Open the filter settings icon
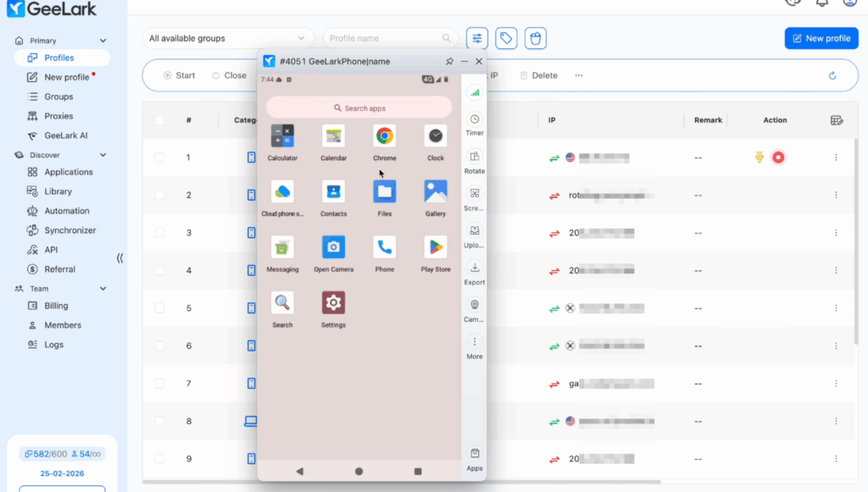This screenshot has height=492, width=868. [x=477, y=38]
